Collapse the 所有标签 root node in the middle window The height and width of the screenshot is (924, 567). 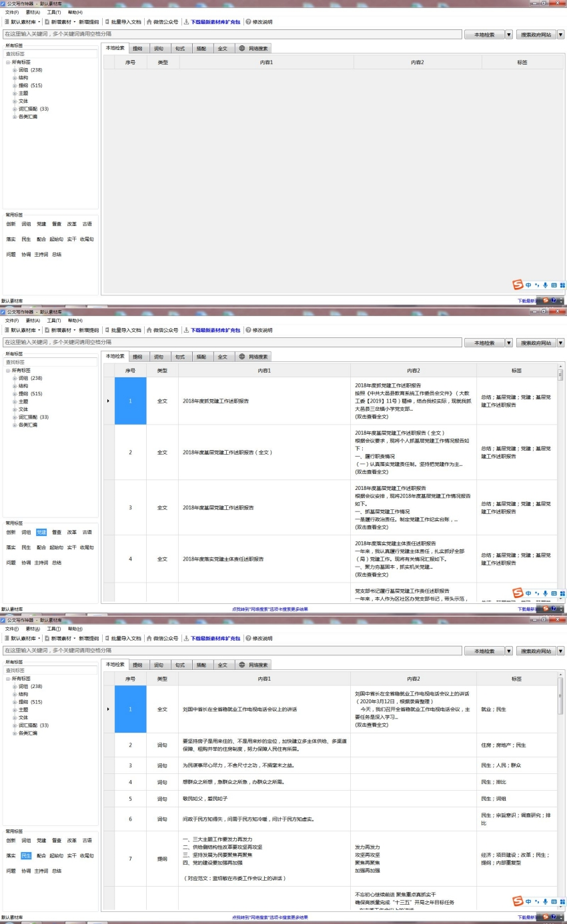click(8, 370)
